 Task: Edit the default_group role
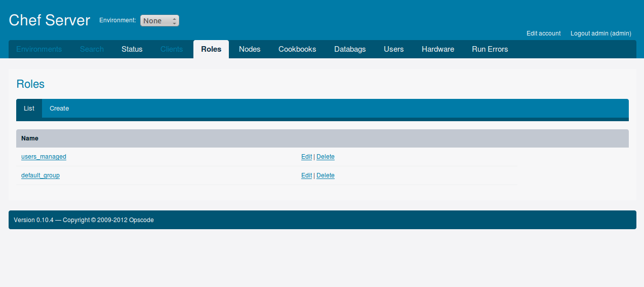pos(306,175)
